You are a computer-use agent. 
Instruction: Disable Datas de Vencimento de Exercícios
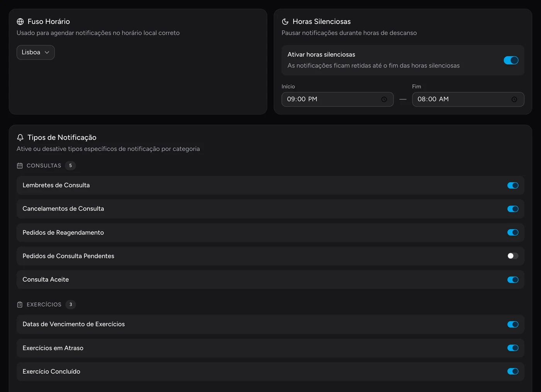coord(513,324)
